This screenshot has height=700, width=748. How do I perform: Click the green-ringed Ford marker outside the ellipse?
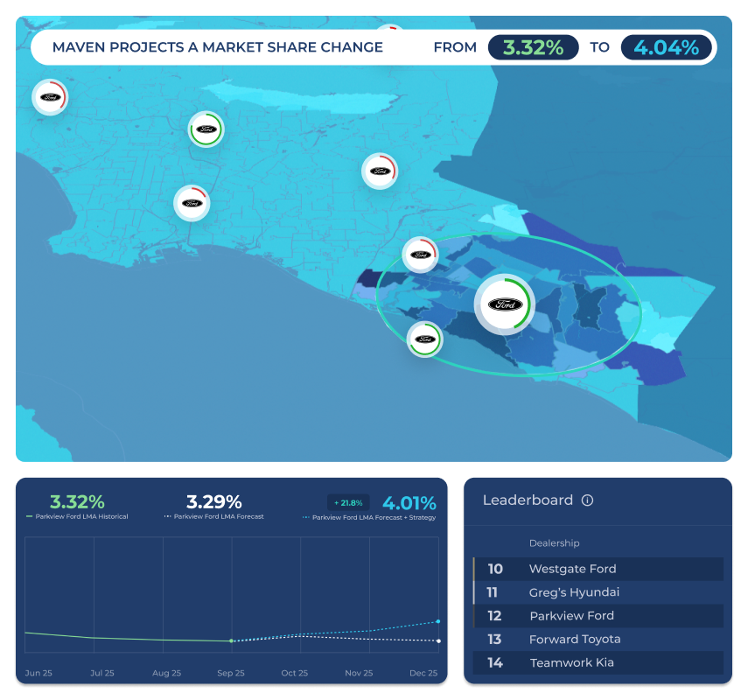point(206,129)
